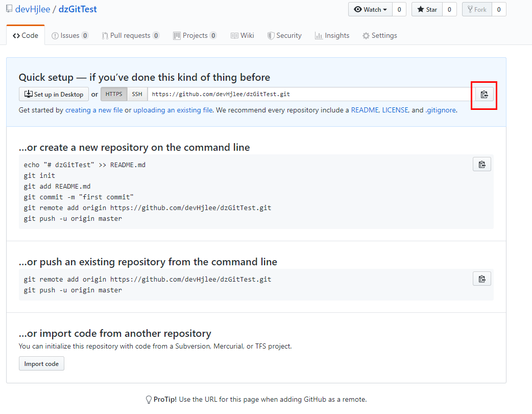Copy the quick setup repository URL
The width and height of the screenshot is (532, 414).
[x=484, y=95]
